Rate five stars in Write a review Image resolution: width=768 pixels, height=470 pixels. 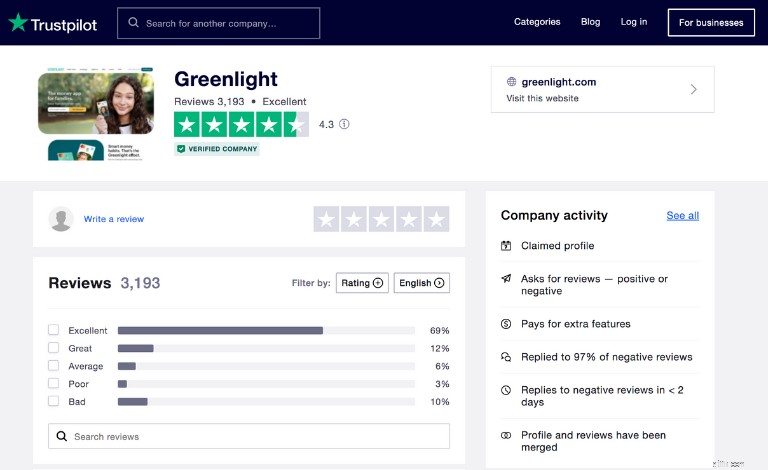coord(436,219)
